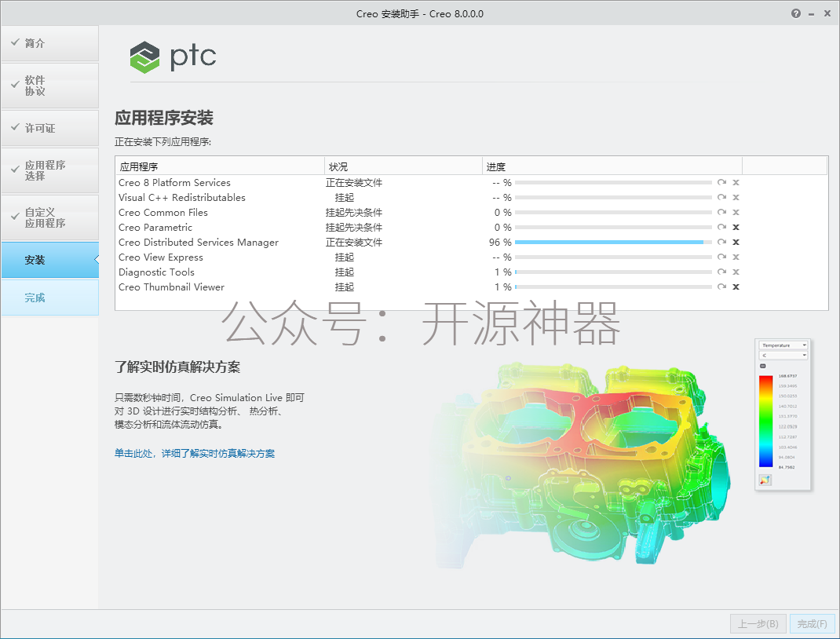This screenshot has width=840, height=639.
Task: Click the temperature legend panel image
Action: click(x=783, y=414)
